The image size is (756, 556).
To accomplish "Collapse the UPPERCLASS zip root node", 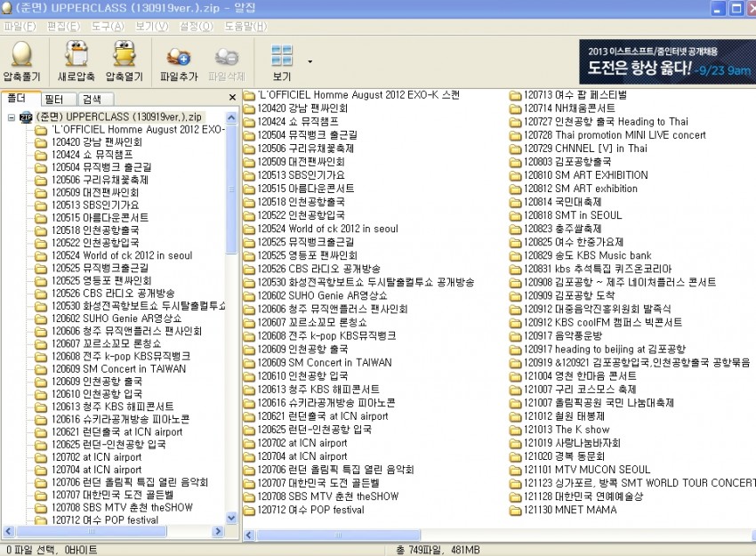I will (11, 117).
